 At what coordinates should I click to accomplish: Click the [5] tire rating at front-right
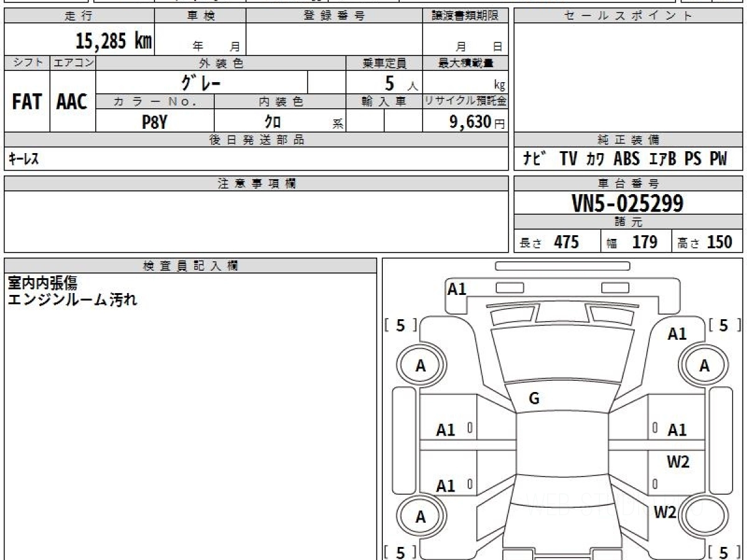pyautogui.click(x=725, y=325)
